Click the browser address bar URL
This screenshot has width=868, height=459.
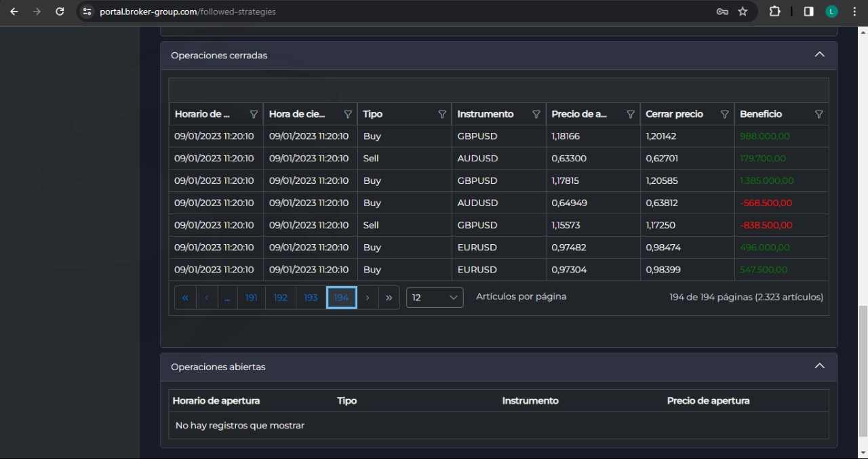click(x=188, y=12)
